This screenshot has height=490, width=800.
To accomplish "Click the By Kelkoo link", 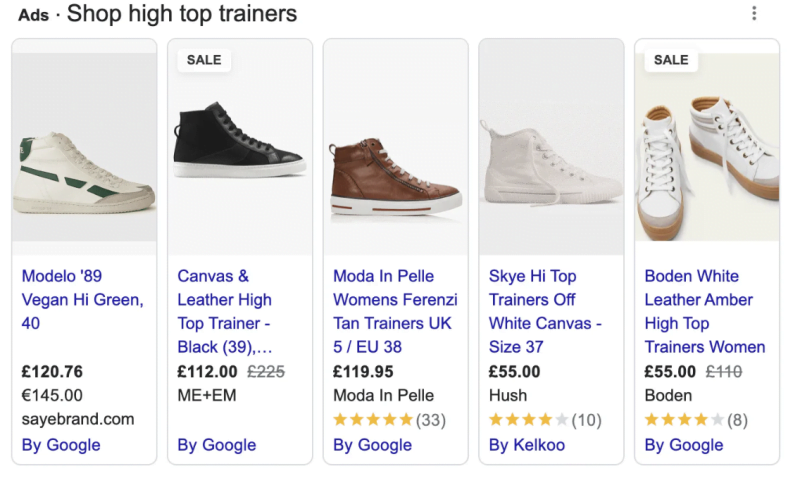I will (x=527, y=445).
